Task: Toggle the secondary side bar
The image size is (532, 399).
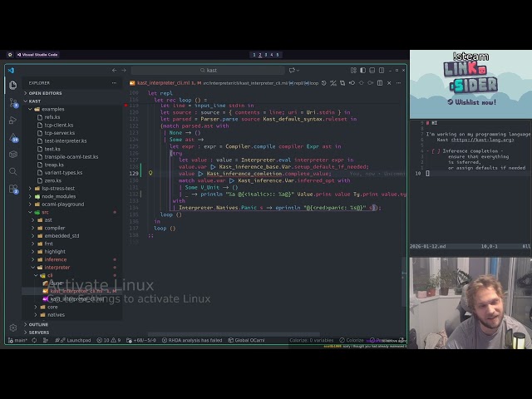Action: pos(382,70)
